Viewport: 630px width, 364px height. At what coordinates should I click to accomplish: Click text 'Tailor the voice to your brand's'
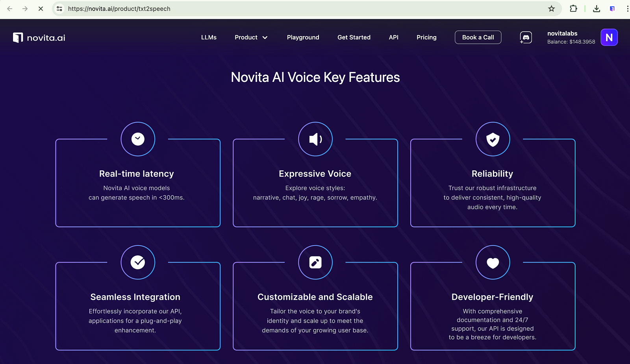point(315,311)
